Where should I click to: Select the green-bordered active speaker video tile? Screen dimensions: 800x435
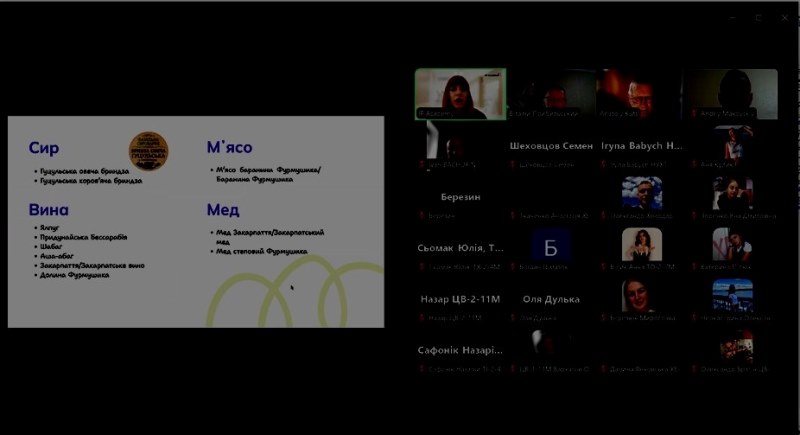point(460,94)
